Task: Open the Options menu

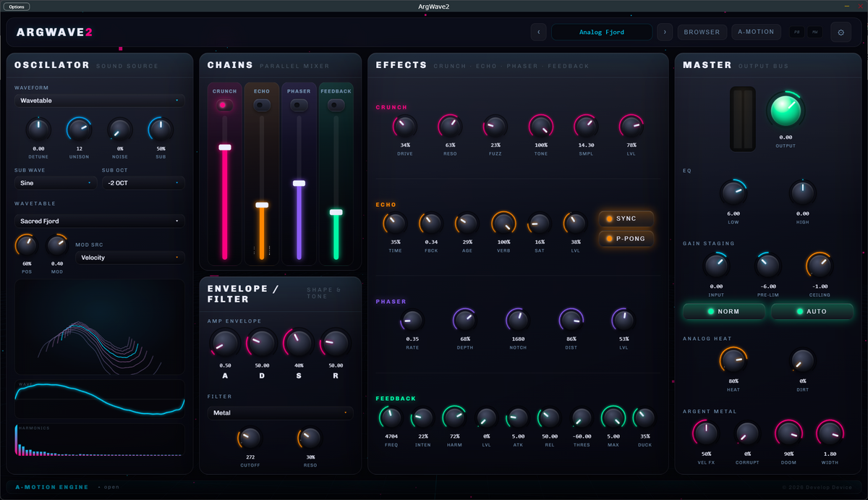Action: tap(17, 7)
